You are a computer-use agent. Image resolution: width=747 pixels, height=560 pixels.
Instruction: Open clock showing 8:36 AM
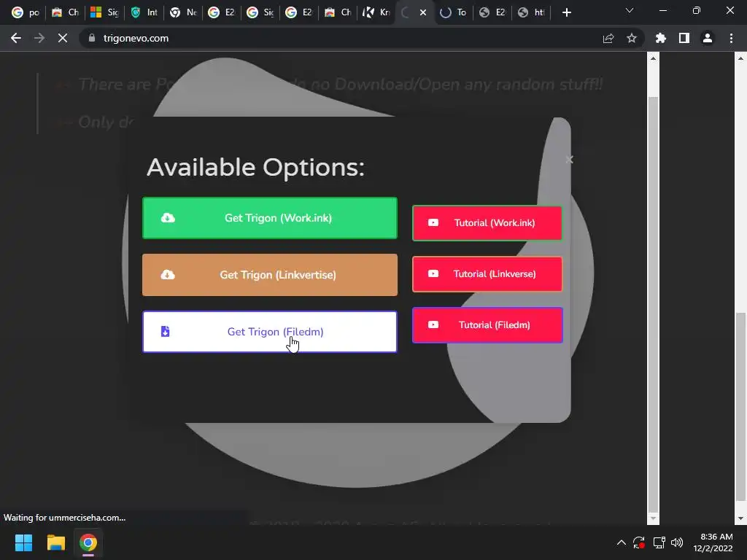713,542
